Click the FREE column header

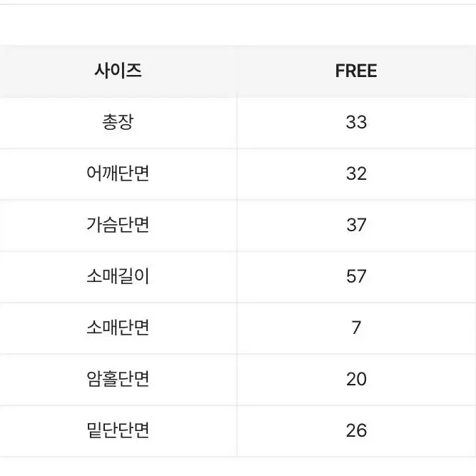point(356,71)
